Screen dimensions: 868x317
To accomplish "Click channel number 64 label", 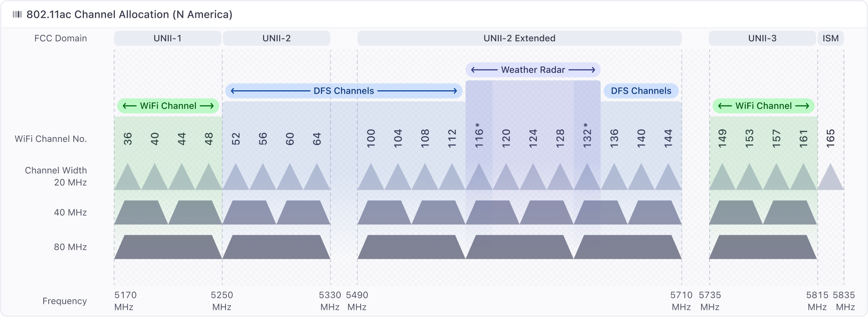I will coord(317,139).
